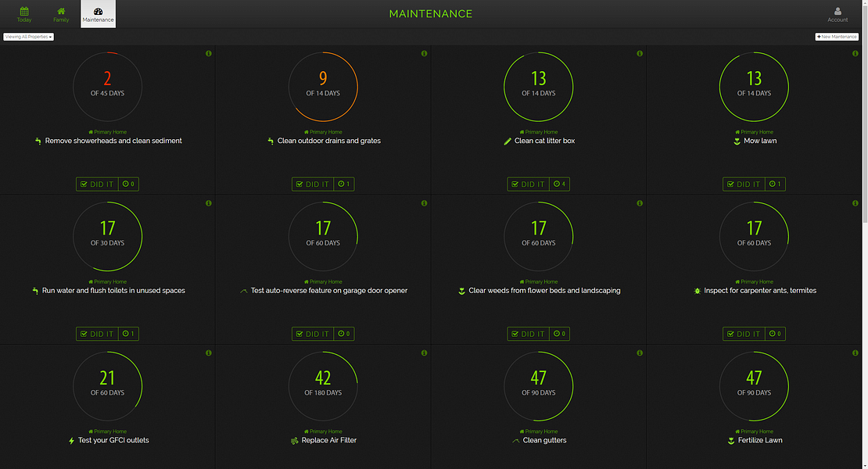Screen dimensions: 868x469
Task: Open the Today tab
Action: (23, 14)
